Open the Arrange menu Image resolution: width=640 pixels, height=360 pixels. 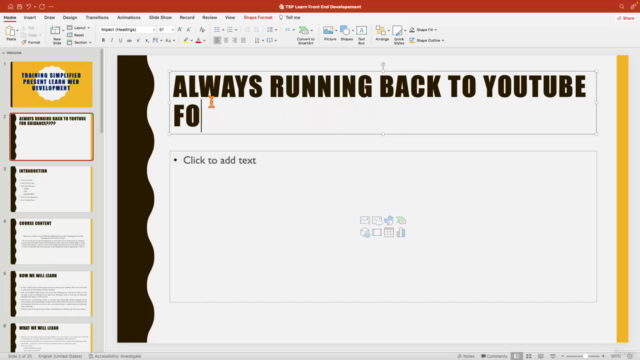click(382, 33)
